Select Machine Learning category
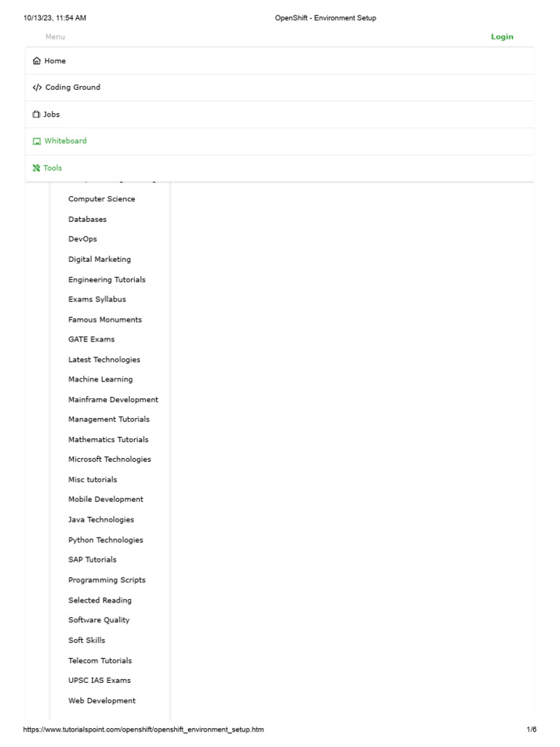The image size is (560, 747). click(101, 379)
